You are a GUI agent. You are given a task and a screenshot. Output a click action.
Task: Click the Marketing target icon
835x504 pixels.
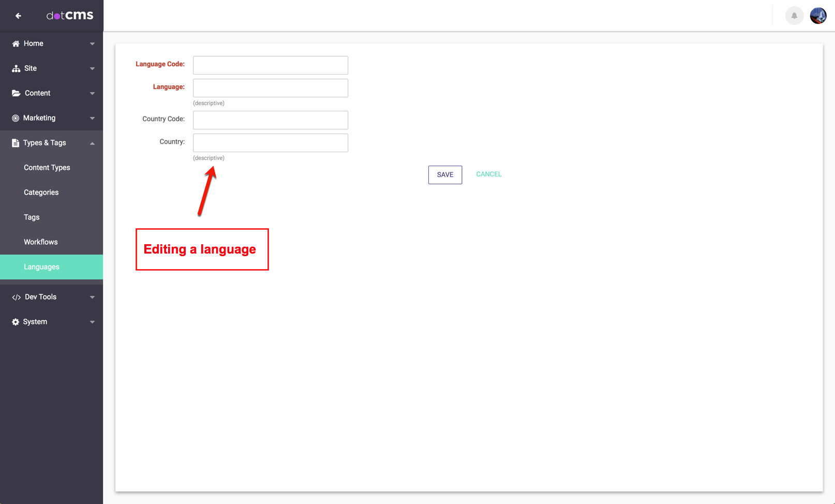pyautogui.click(x=16, y=118)
